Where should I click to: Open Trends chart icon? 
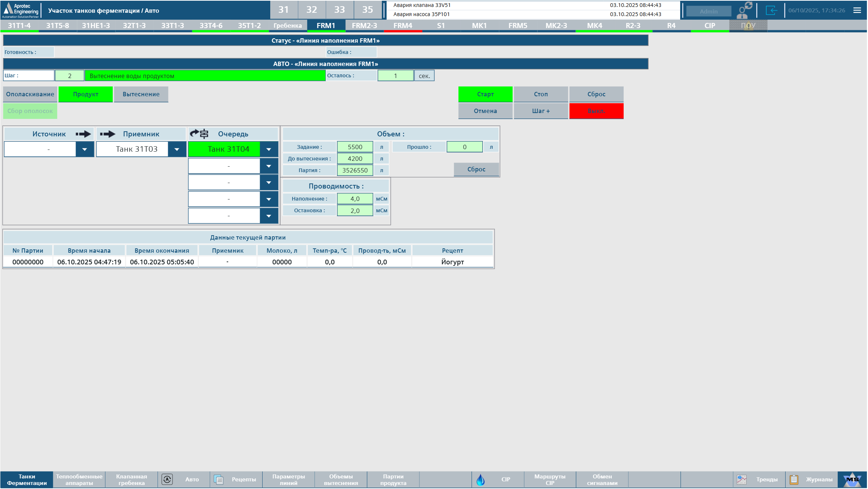(742, 479)
